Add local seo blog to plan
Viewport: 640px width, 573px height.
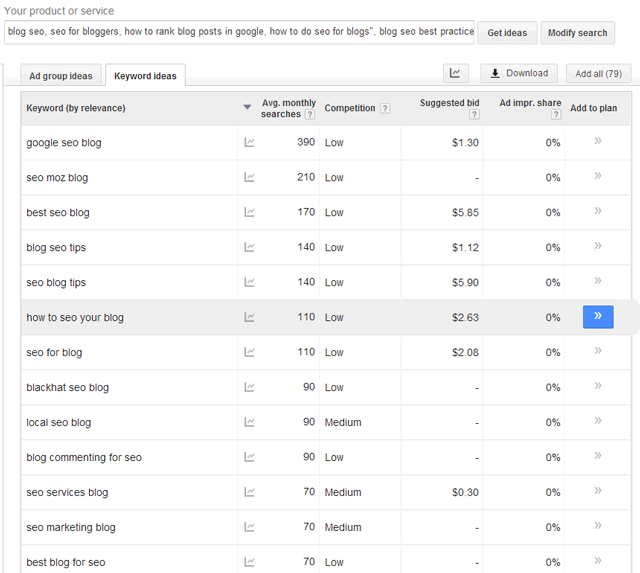(x=598, y=420)
